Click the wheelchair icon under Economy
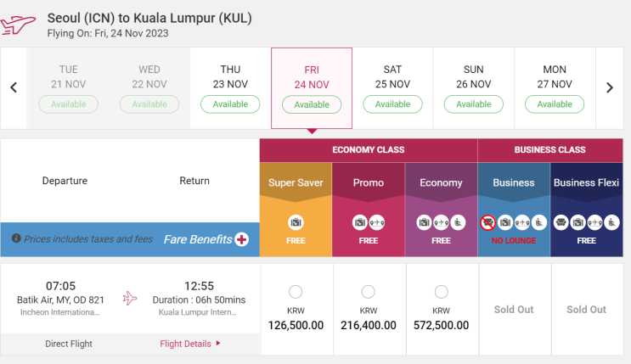Screen dimensions: 631x364 coord(458,222)
